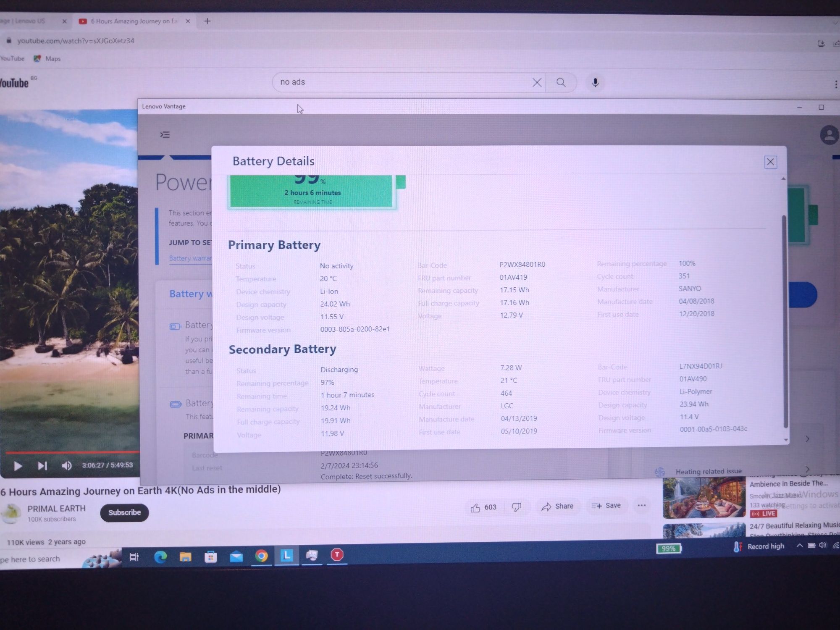Click the '2 hours 6 minutes' remaining time
The width and height of the screenshot is (840, 630).
312,193
